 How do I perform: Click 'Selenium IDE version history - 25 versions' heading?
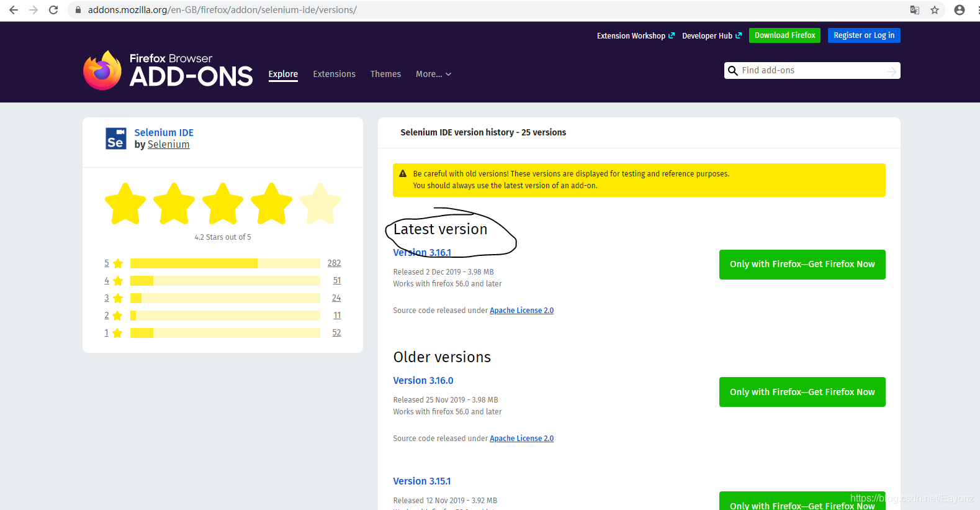point(483,132)
